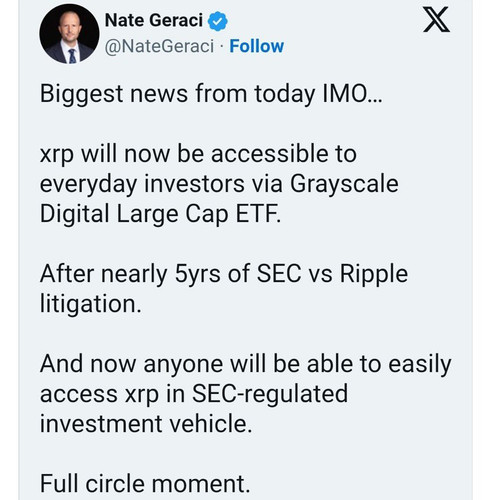The height and width of the screenshot is (500, 491).
Task: Visit the @NateGeraci handle
Action: tap(159, 46)
